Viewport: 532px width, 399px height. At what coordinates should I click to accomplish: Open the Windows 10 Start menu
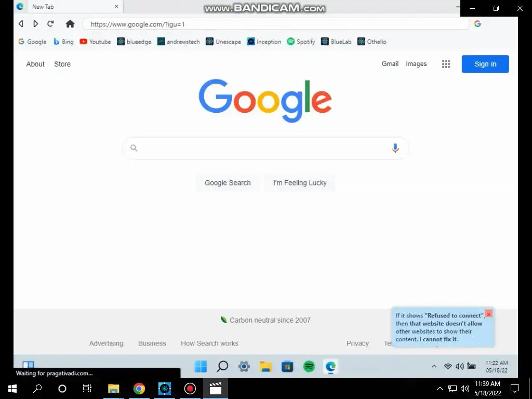[x=12, y=389]
